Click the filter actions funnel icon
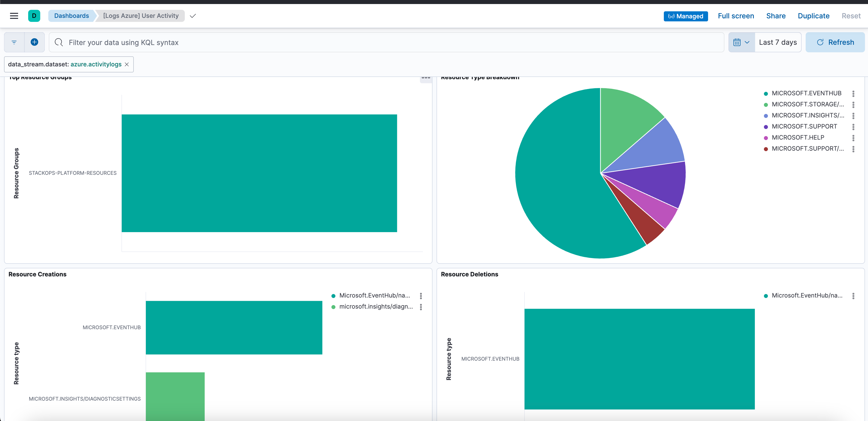This screenshot has height=421, width=868. tap(14, 42)
